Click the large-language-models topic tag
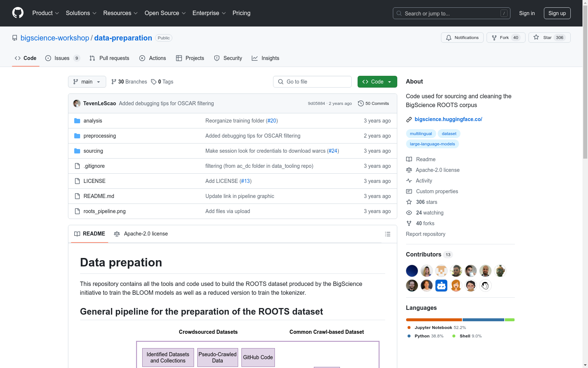 point(432,144)
